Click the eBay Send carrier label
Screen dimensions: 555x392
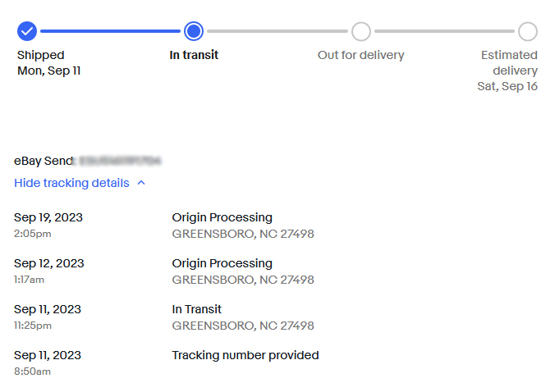[x=44, y=161]
